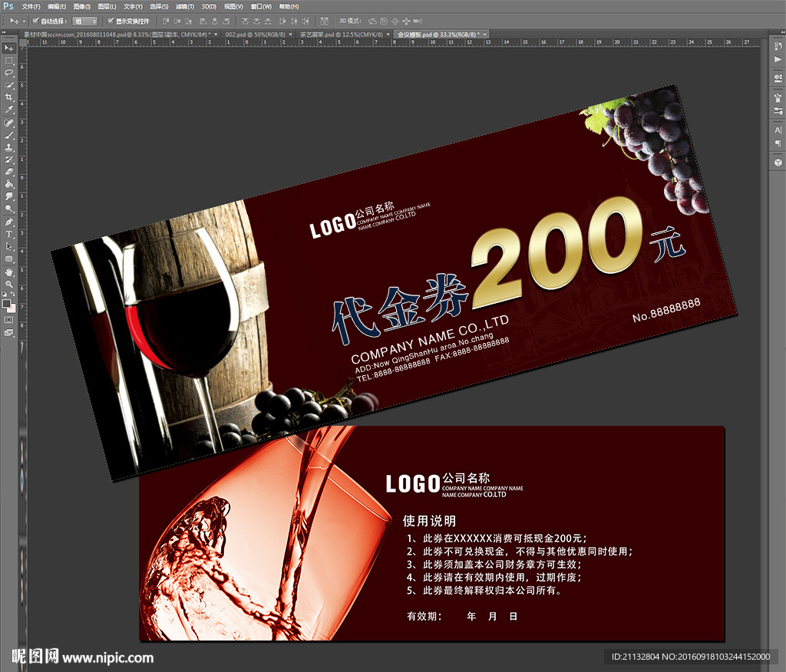The image size is (786, 672).
Task: Select the Horizontal Type tool
Action: tap(9, 234)
